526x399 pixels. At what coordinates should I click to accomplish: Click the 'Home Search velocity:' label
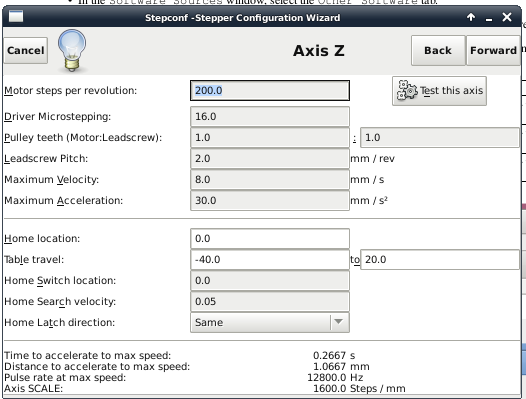click(x=60, y=301)
